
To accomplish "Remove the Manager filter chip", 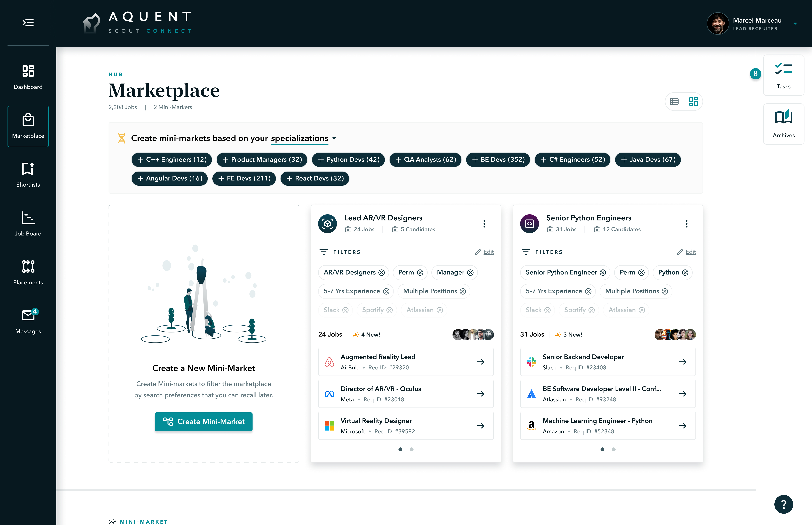I will [x=470, y=273].
